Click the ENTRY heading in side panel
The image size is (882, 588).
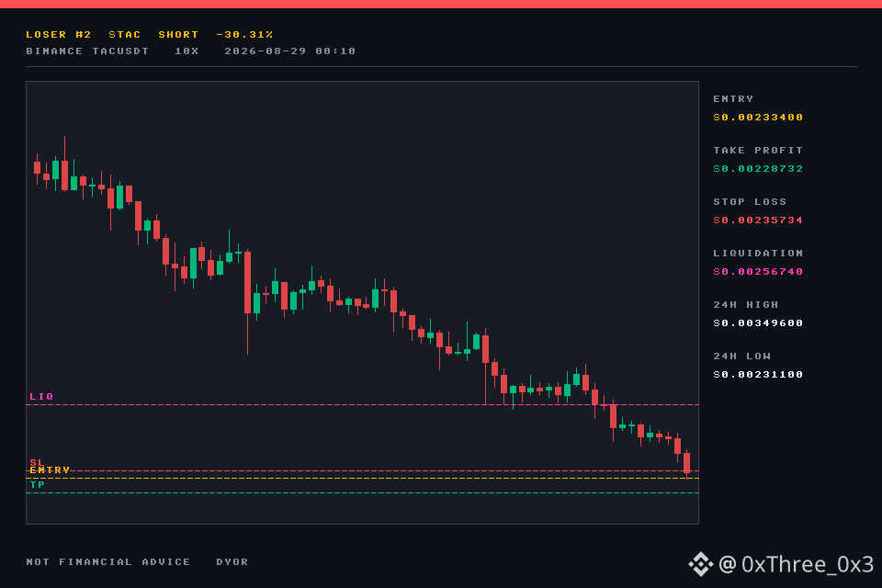pos(733,99)
